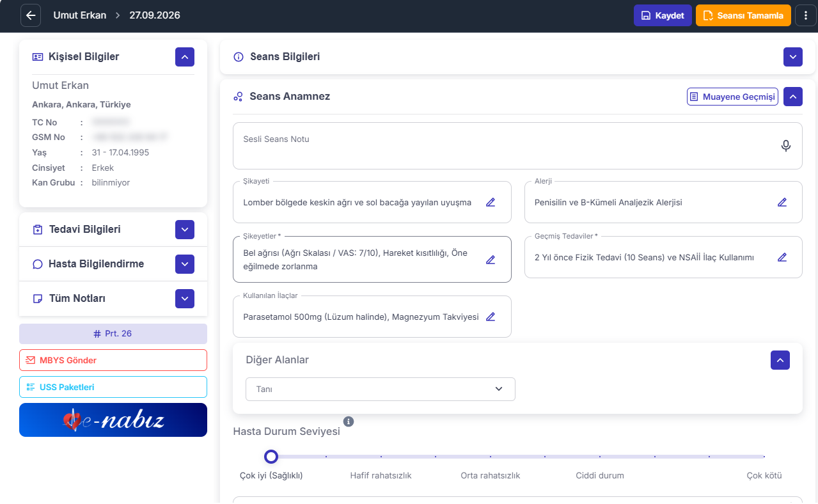Edit the Şikayeti field with pencil icon
Image resolution: width=818 pixels, height=504 pixels.
(491, 202)
